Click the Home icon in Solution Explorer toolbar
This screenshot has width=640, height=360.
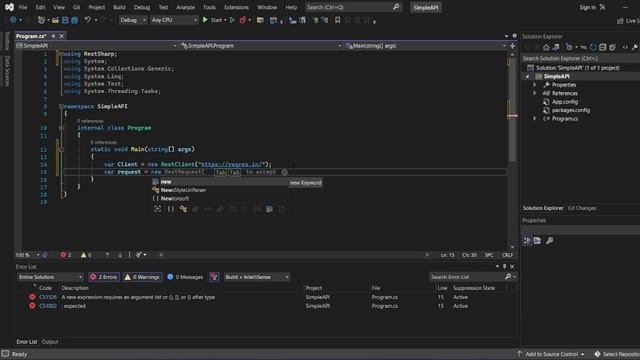coord(546,47)
